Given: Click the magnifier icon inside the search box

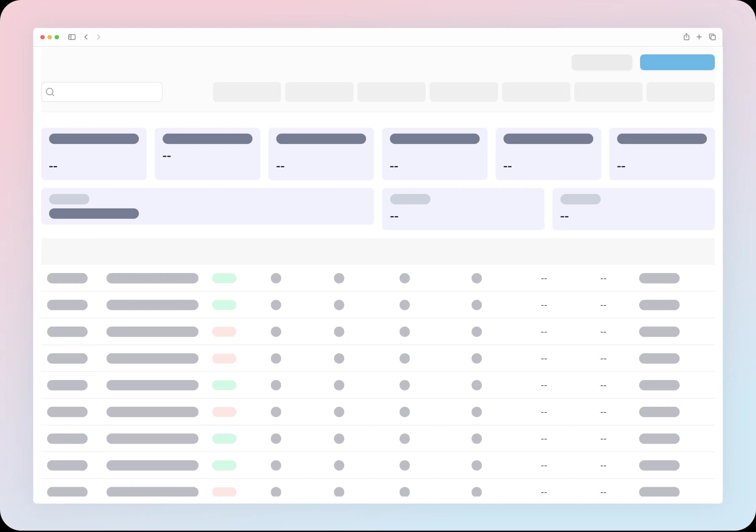Looking at the screenshot, I should pyautogui.click(x=50, y=92).
